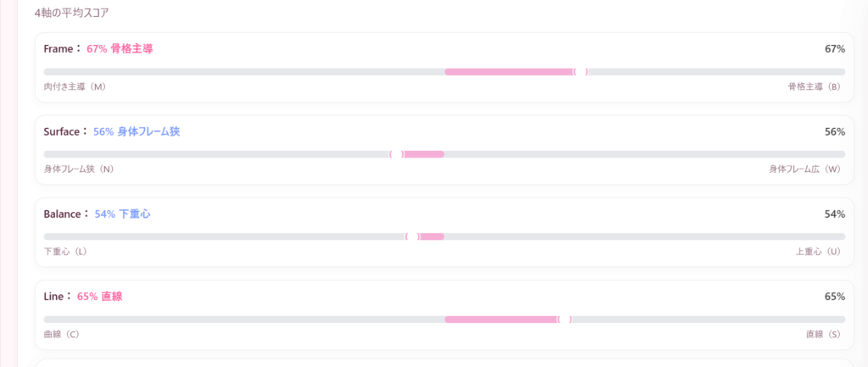Click the blue "54% 下重心" Balance result

[122, 214]
